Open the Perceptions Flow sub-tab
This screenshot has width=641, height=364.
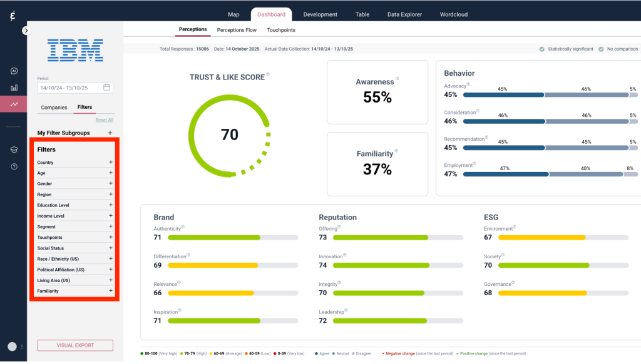[x=237, y=30]
